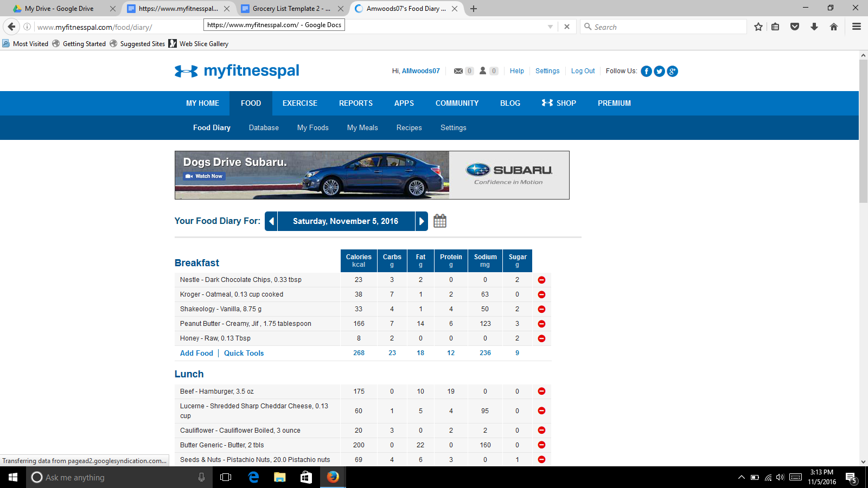
Task: Open the calendar date picker icon
Action: click(x=440, y=221)
